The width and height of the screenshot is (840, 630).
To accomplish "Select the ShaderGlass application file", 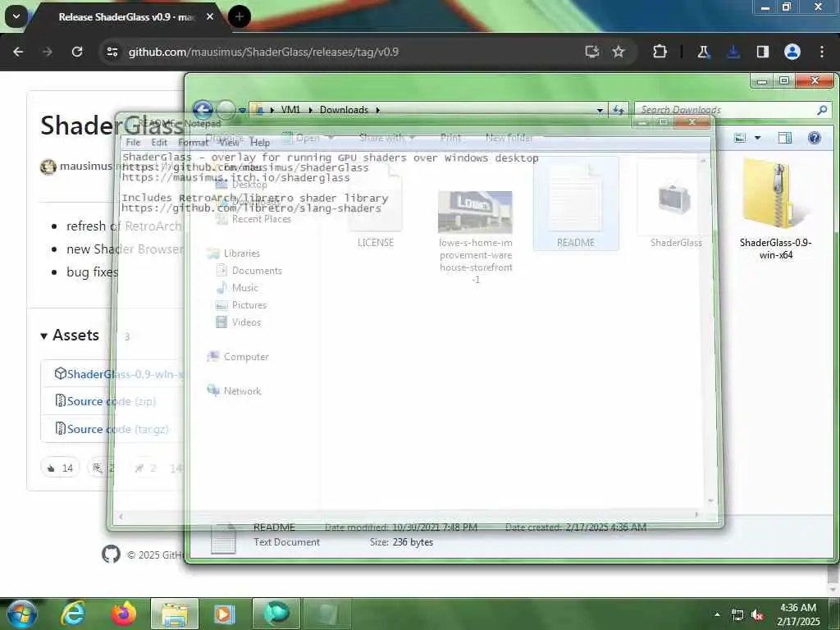I will (676, 204).
